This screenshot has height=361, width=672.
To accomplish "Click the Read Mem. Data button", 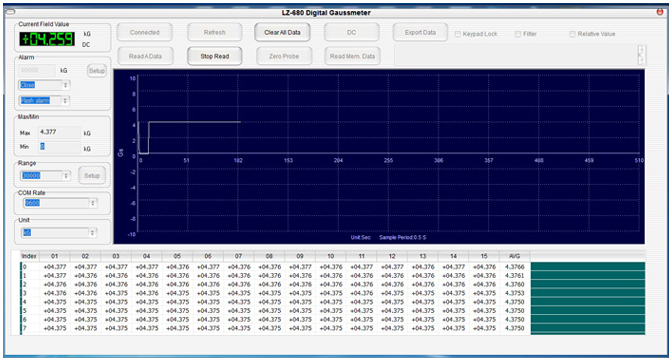I will point(352,56).
